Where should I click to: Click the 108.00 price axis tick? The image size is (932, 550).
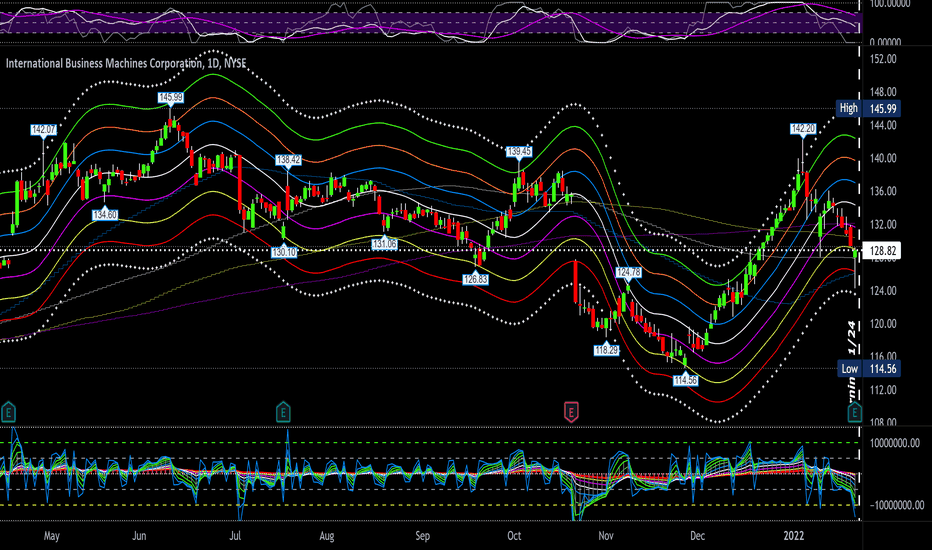(883, 422)
